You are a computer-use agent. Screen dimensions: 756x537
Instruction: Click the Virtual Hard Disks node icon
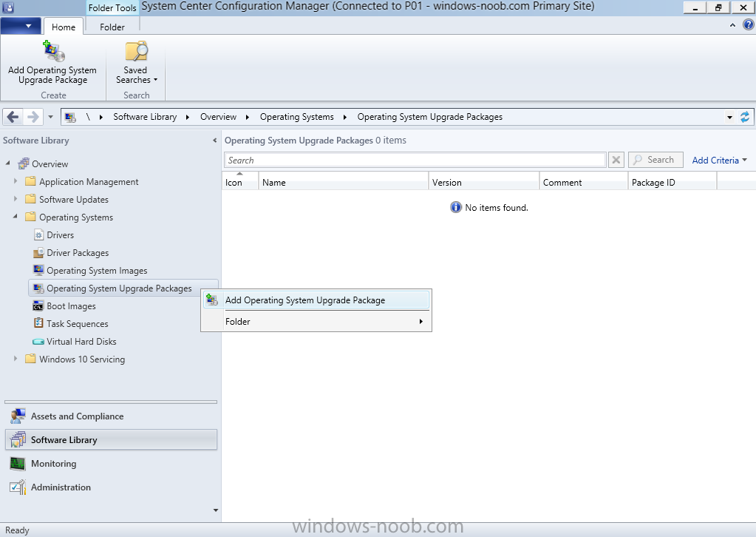click(x=38, y=342)
